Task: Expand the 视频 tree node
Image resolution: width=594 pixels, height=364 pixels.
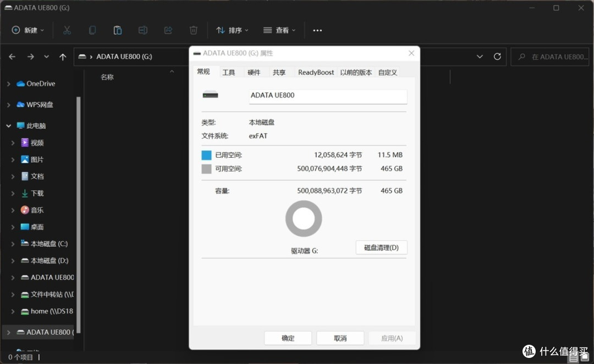Action: coord(13,143)
